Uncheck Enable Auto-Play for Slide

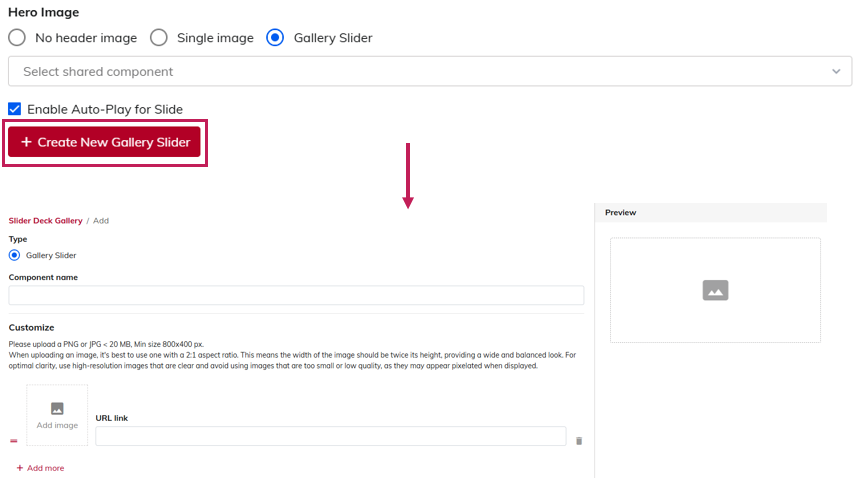tap(15, 109)
